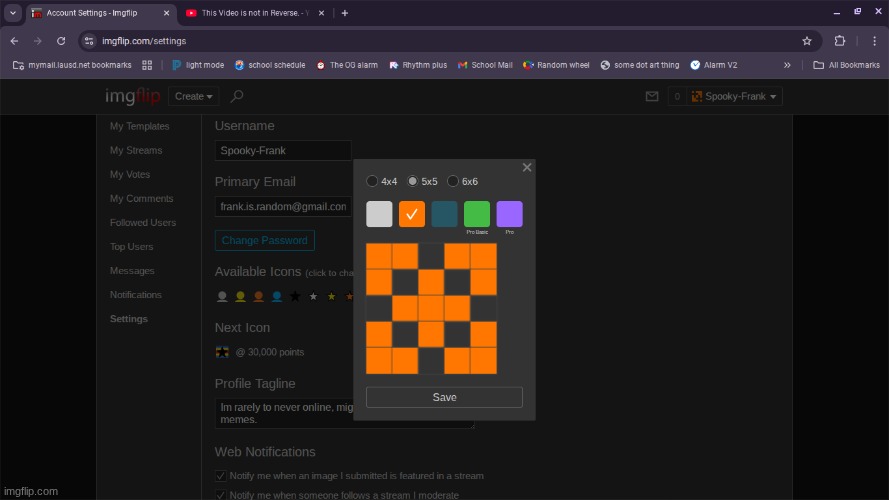Image resolution: width=889 pixels, height=500 pixels.
Task: Open the Chrome extensions puzzle icon
Action: click(x=840, y=41)
